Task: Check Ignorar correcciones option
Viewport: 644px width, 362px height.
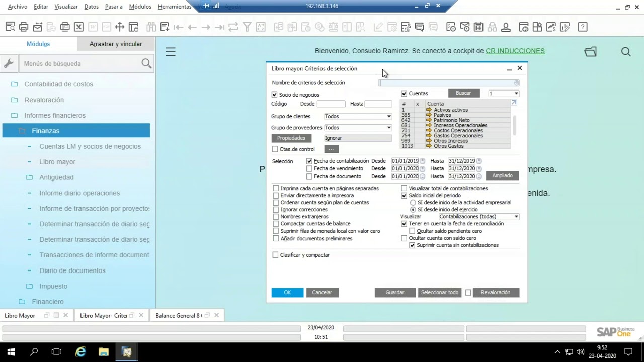Action: (x=276, y=210)
